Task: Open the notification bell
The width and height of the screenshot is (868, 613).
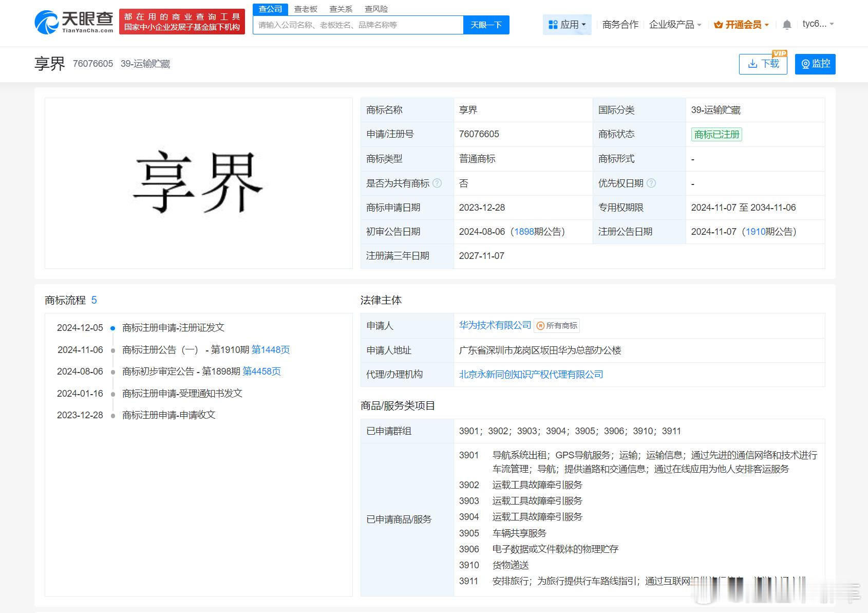Action: click(786, 24)
